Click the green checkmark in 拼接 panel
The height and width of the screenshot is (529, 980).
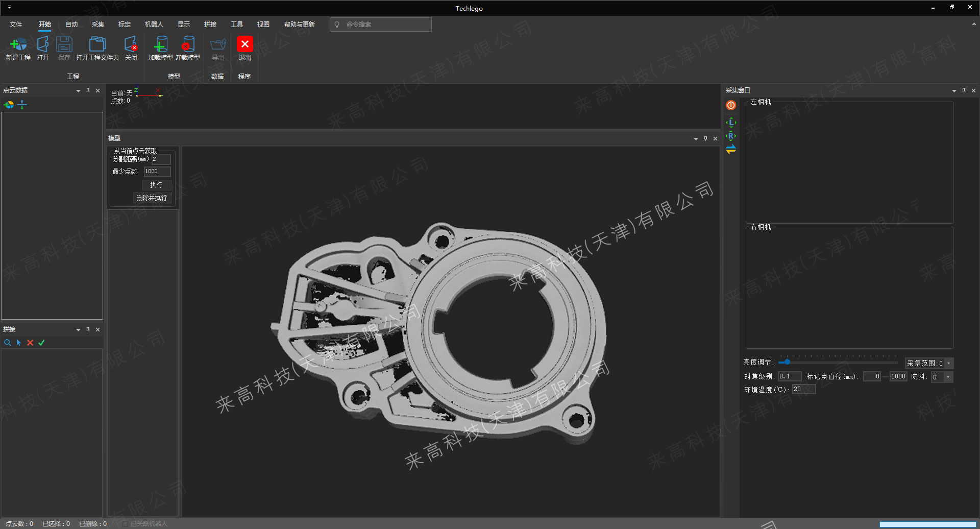point(41,343)
